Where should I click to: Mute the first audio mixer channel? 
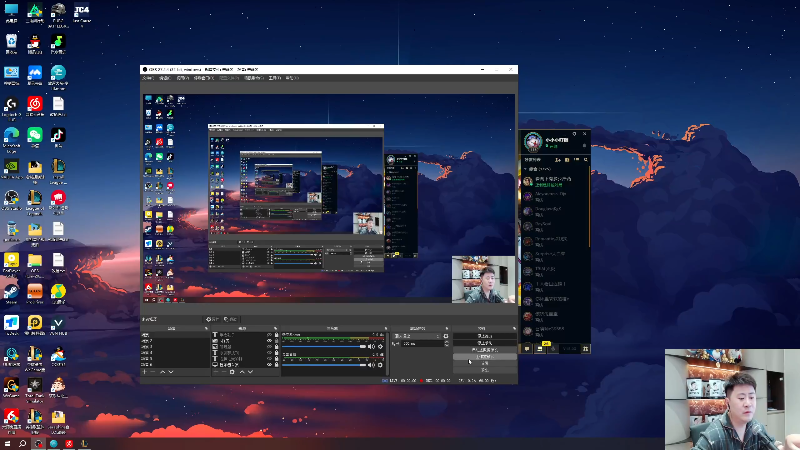click(x=371, y=347)
